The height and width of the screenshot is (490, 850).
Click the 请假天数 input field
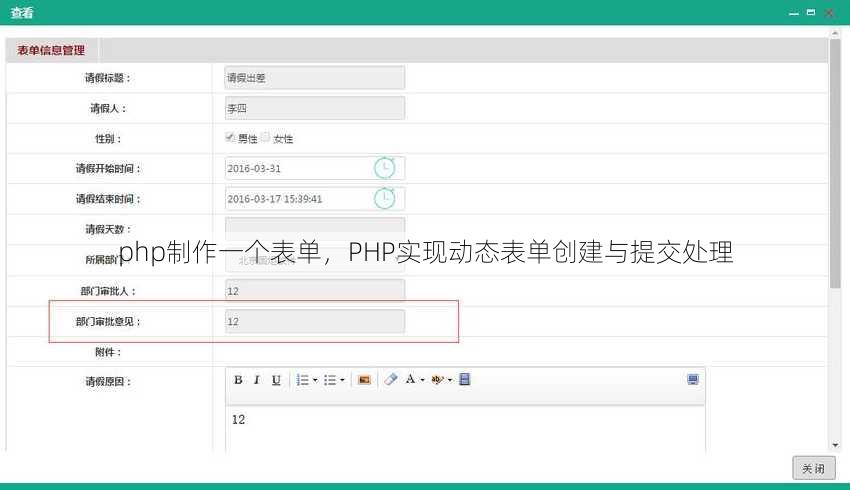[x=315, y=228]
